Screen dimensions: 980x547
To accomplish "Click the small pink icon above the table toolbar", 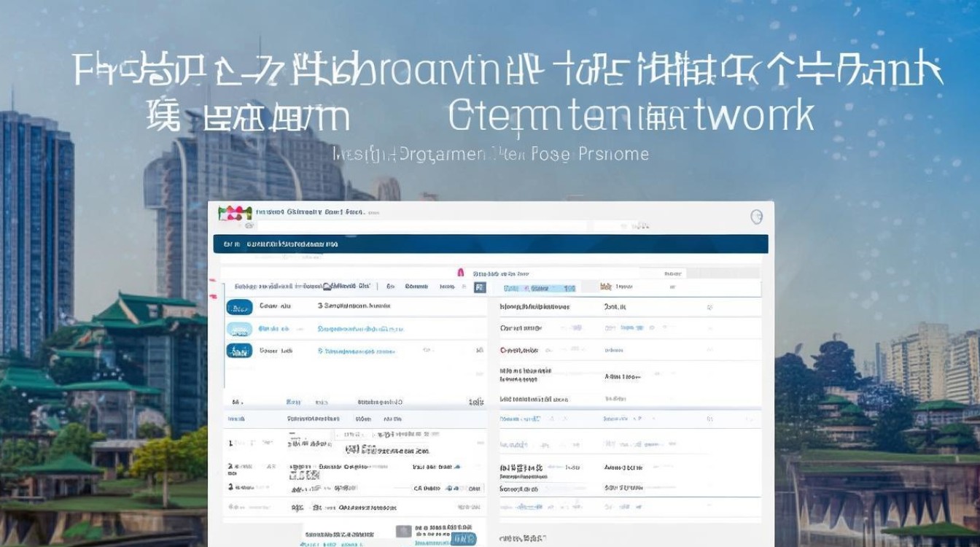I will (461, 273).
